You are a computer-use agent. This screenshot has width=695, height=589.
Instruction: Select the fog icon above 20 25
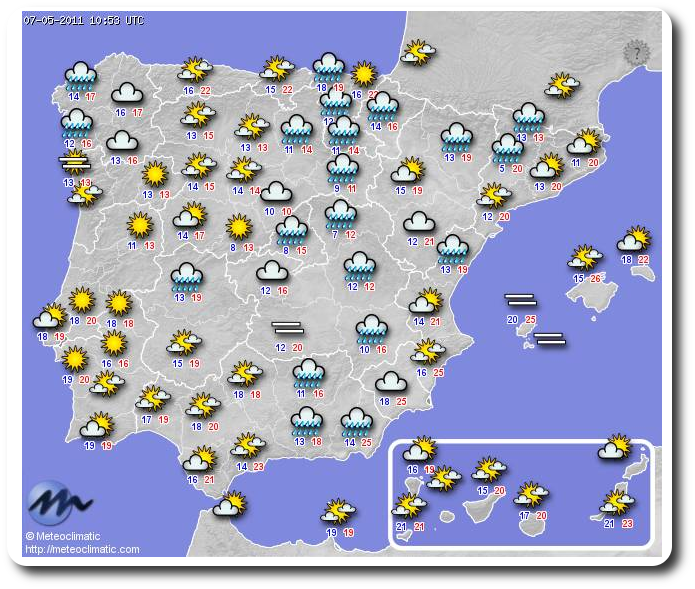521,300
